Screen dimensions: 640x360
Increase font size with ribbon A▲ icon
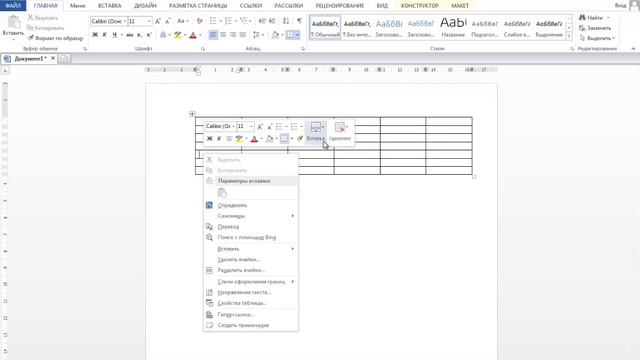pyautogui.click(x=158, y=21)
